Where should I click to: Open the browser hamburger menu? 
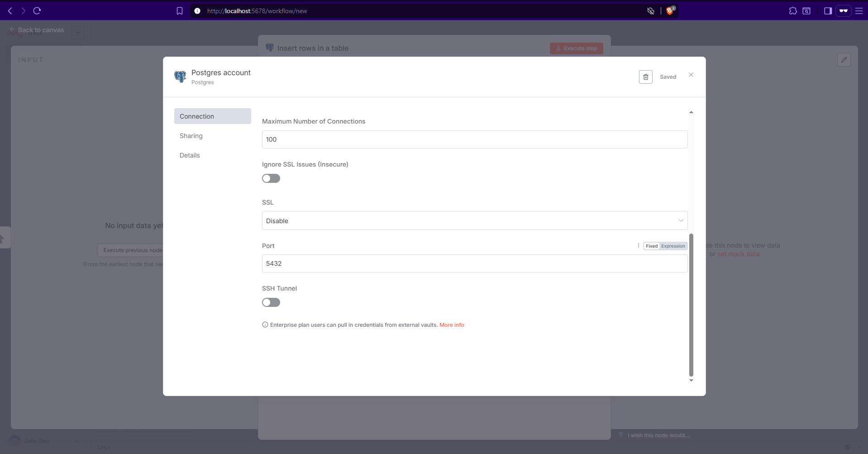(859, 11)
